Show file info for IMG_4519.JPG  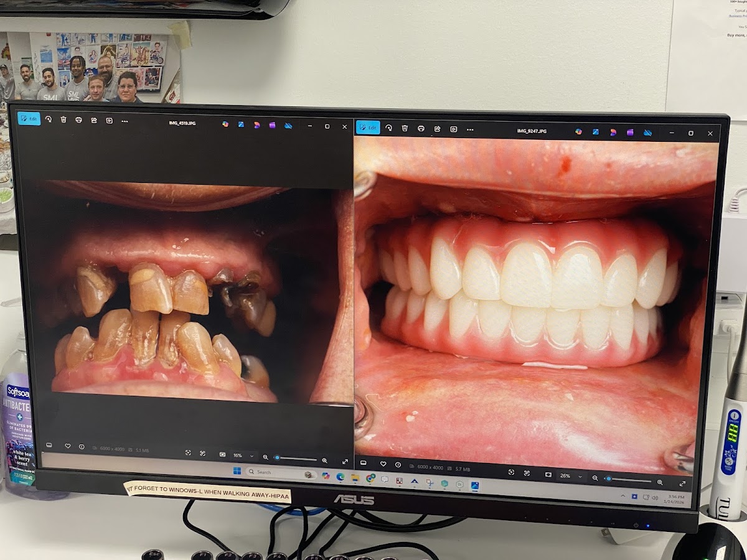(82, 447)
